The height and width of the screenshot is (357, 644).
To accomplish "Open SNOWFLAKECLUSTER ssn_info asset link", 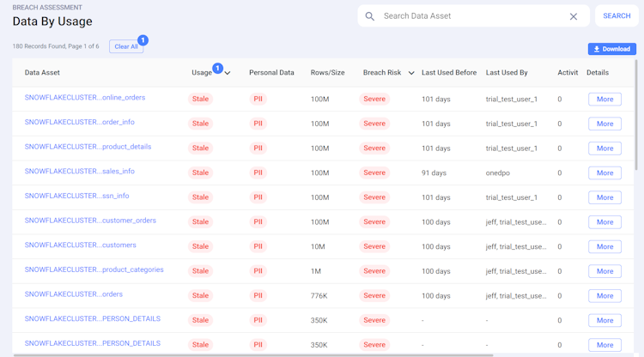I will 77,197.
